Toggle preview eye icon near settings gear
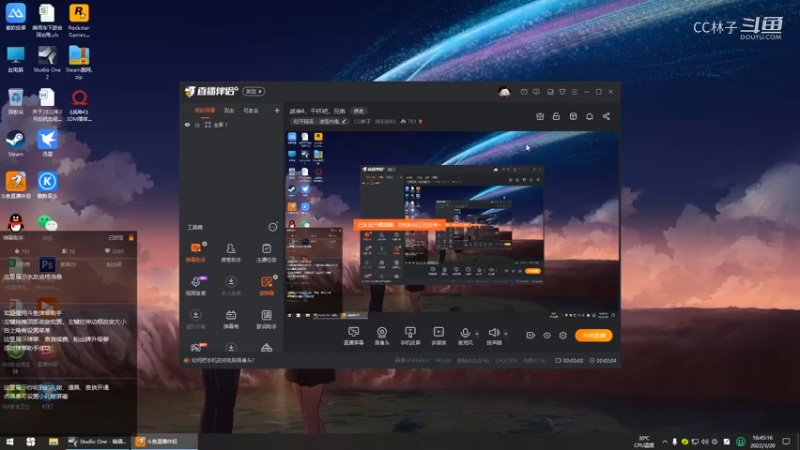The width and height of the screenshot is (800, 450). point(546,335)
